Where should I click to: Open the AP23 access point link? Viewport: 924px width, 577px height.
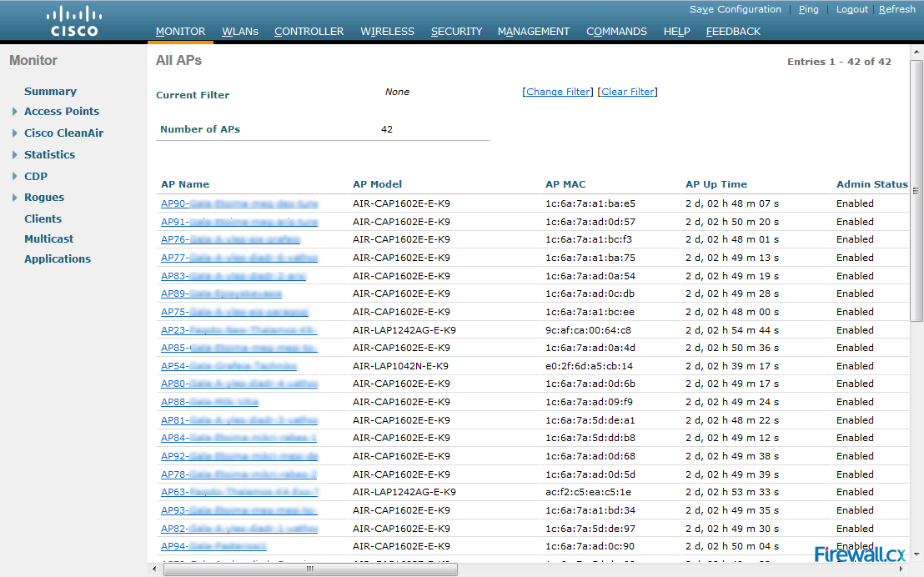click(239, 331)
